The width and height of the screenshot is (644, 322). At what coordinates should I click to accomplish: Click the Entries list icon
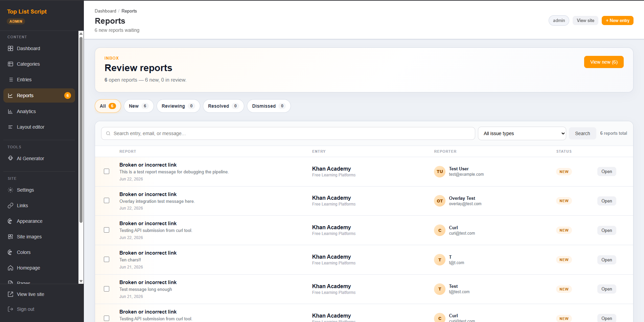point(10,80)
